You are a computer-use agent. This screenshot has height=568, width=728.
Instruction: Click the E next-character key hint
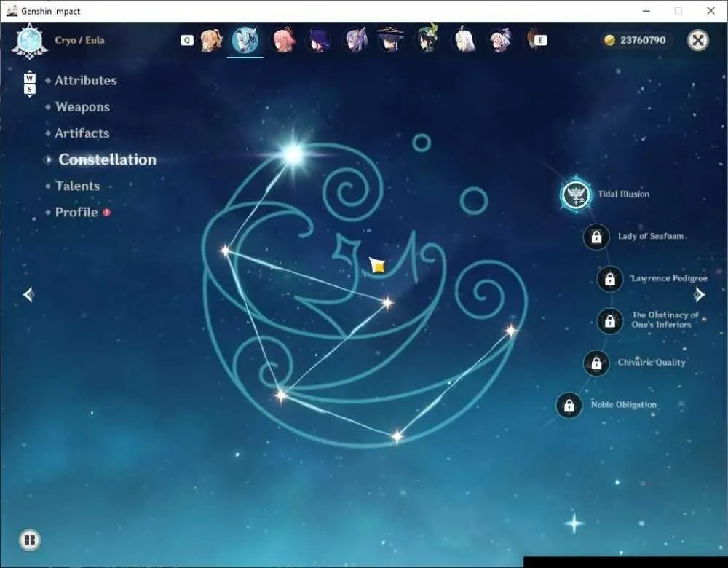click(x=540, y=40)
